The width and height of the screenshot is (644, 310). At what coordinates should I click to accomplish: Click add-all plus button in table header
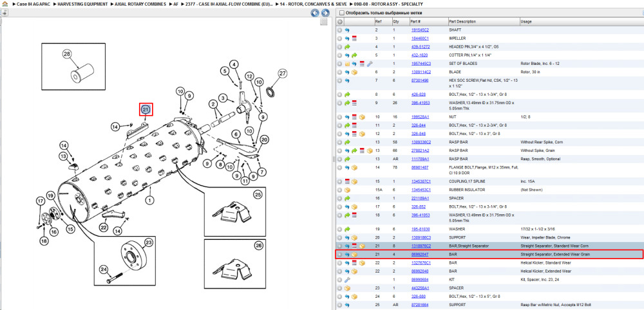[339, 21]
